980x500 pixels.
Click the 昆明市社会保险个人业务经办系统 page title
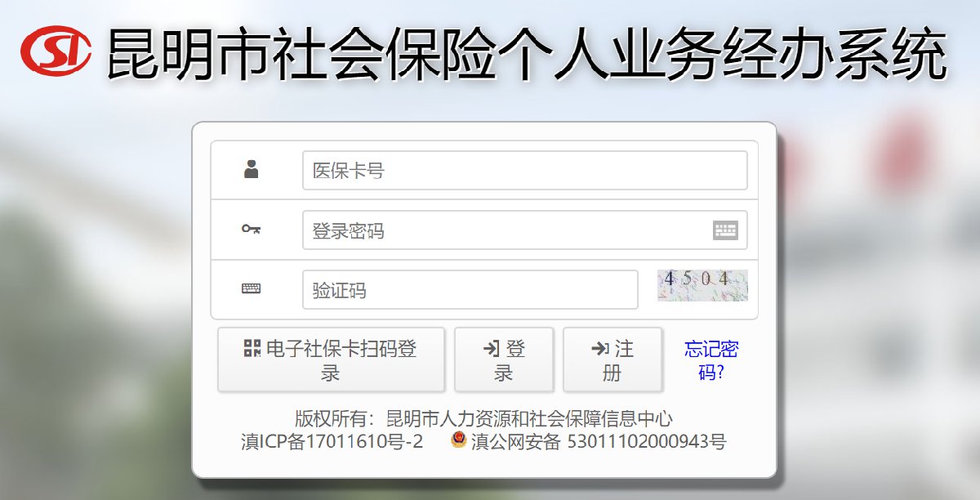pos(527,54)
